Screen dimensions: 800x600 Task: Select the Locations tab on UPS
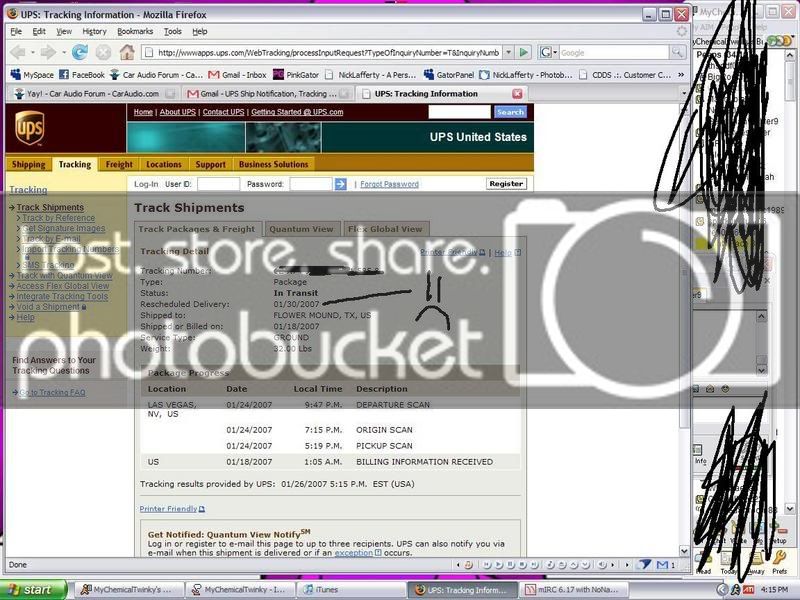click(164, 164)
